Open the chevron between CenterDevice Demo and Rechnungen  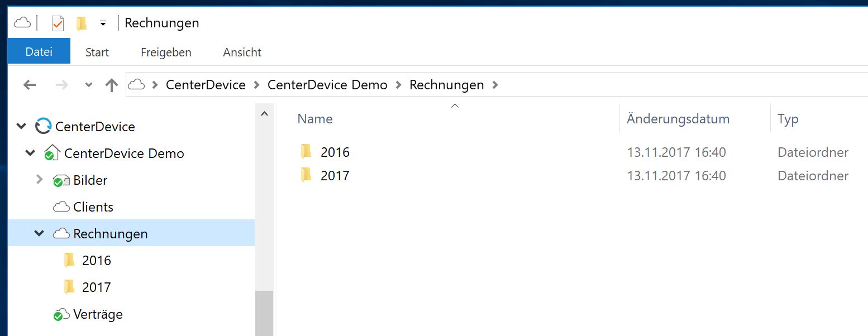(x=398, y=85)
